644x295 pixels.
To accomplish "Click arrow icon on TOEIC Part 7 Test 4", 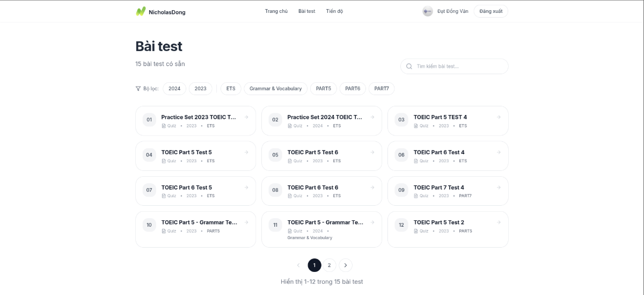I will coord(499,188).
